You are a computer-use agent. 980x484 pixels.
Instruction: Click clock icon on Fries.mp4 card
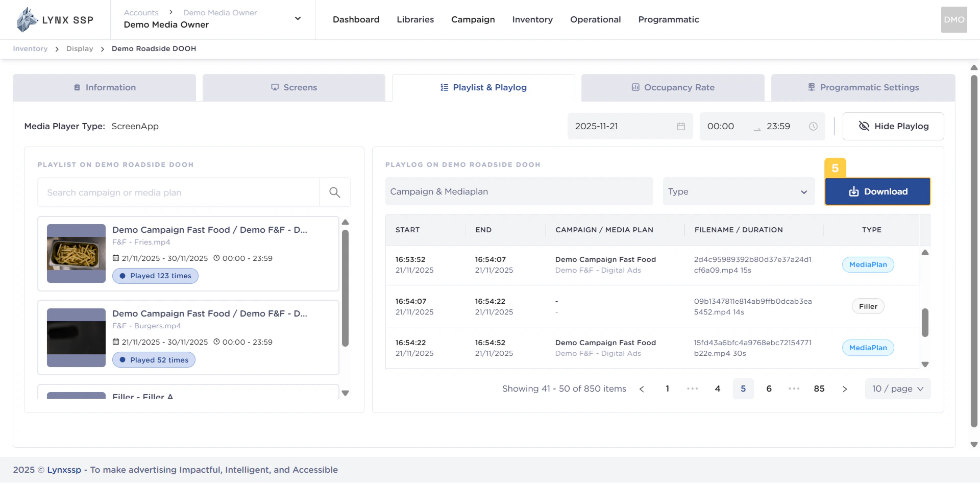click(x=216, y=258)
